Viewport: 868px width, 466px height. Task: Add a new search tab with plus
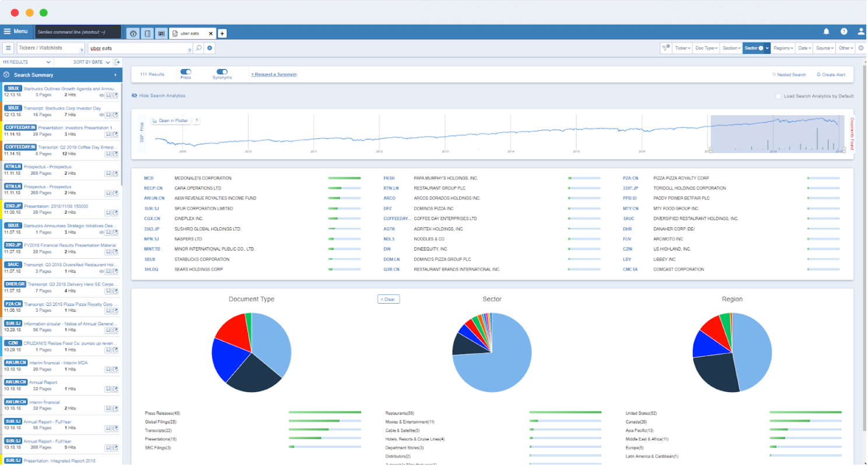(x=222, y=33)
